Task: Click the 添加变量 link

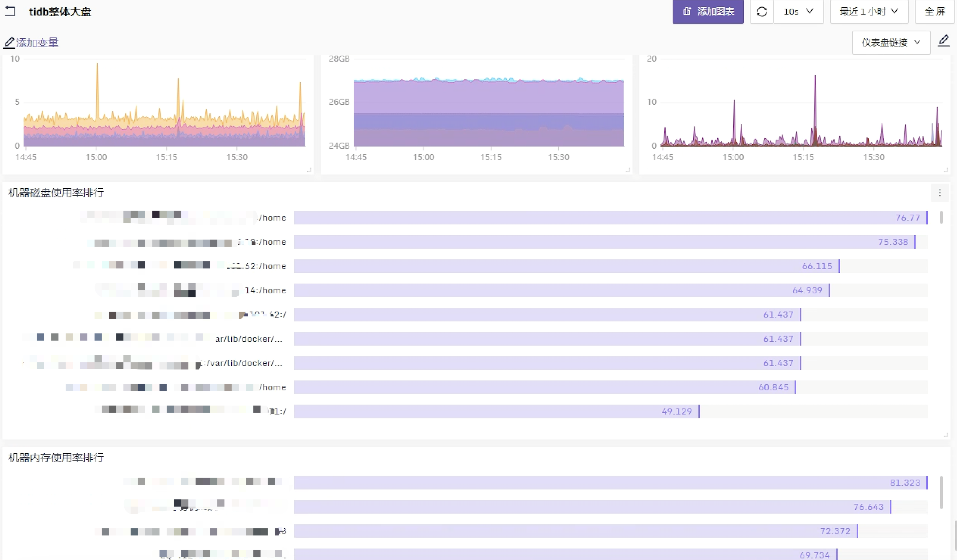Action: (x=37, y=43)
